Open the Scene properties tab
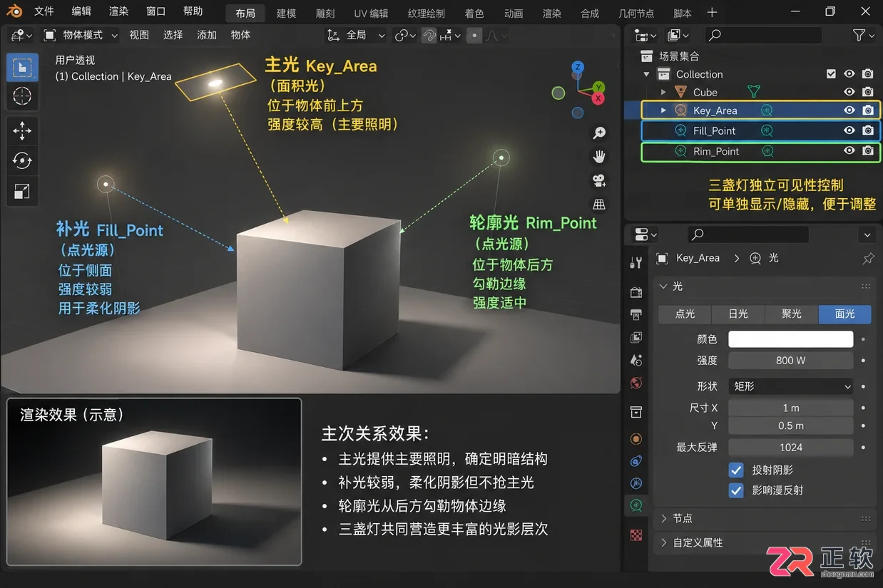The width and height of the screenshot is (883, 588). tap(636, 360)
